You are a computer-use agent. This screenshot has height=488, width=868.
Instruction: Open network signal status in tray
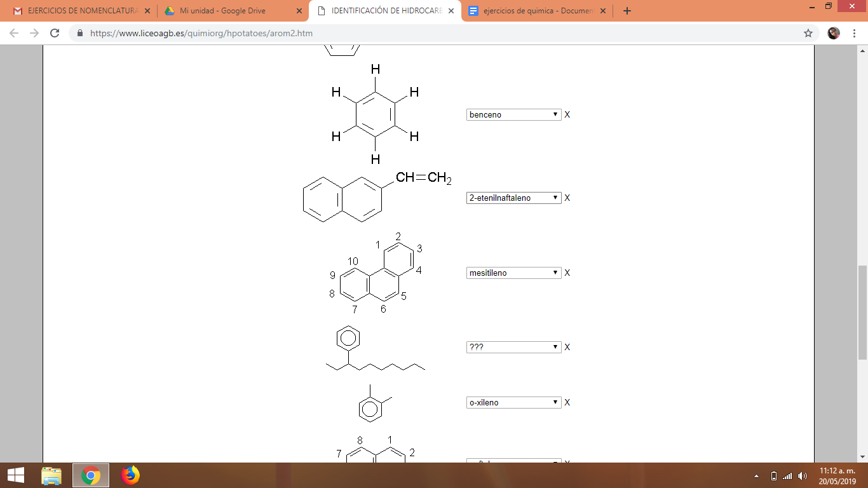click(x=788, y=476)
